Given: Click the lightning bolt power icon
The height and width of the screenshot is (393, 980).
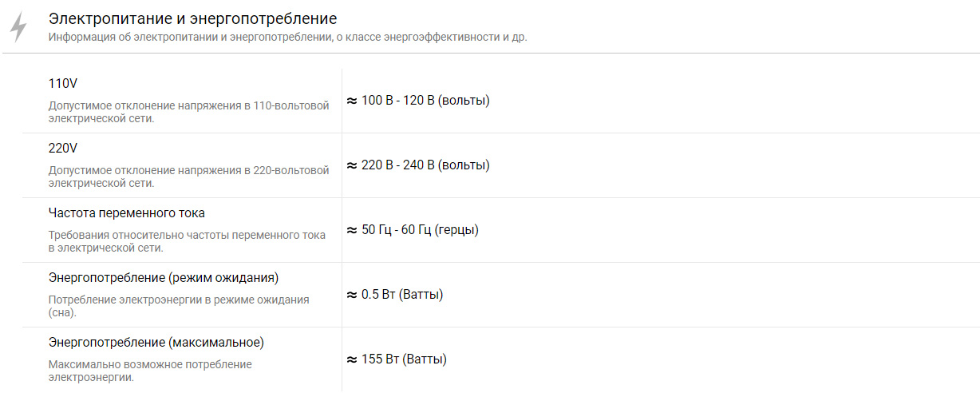Looking at the screenshot, I should click(18, 28).
